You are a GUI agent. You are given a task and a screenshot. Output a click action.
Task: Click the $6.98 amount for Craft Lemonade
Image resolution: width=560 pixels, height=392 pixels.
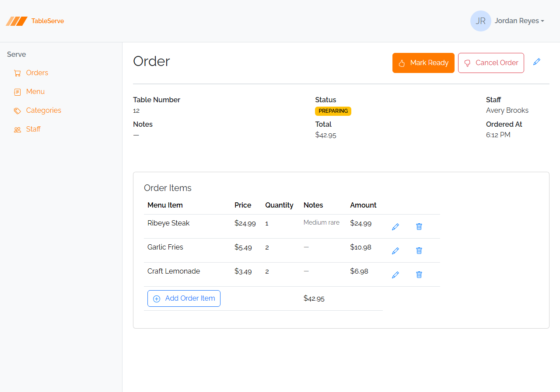pos(359,271)
